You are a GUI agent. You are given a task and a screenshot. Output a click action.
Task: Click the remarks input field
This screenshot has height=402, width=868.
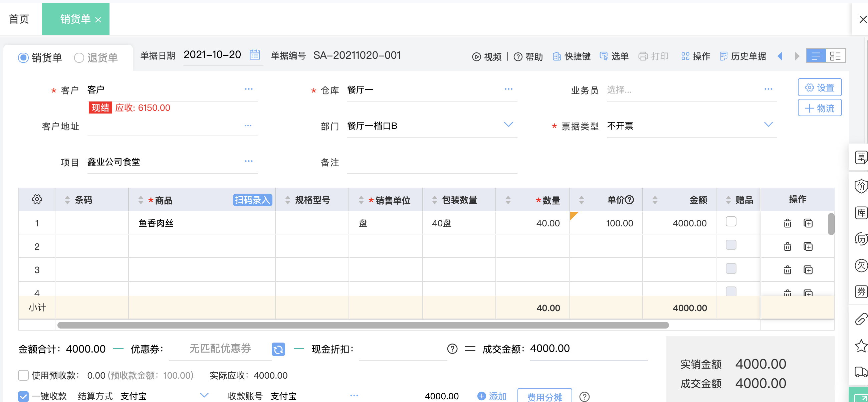432,162
